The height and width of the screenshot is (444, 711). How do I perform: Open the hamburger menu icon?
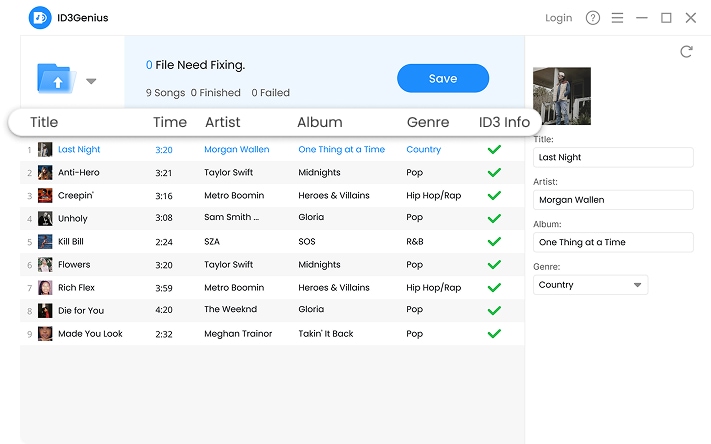pyautogui.click(x=617, y=18)
